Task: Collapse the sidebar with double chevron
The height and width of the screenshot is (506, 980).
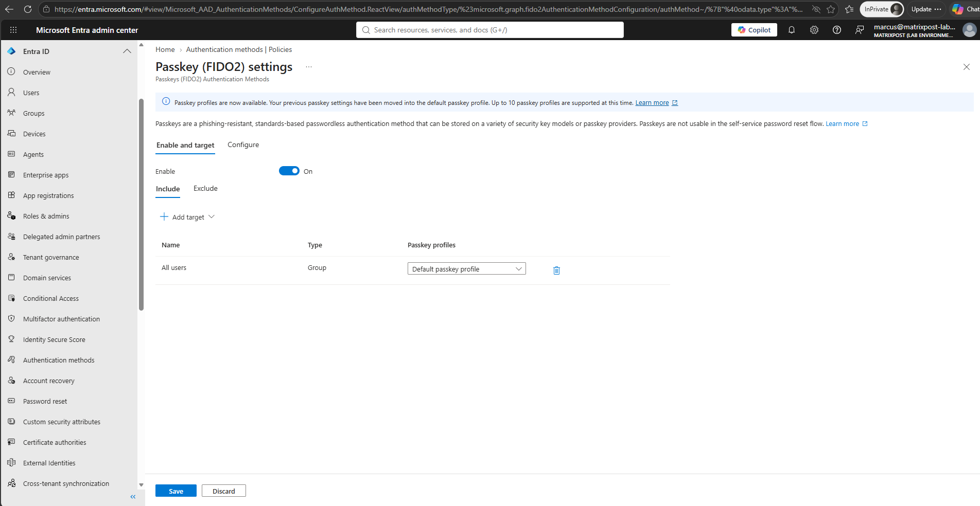Action: pos(133,497)
